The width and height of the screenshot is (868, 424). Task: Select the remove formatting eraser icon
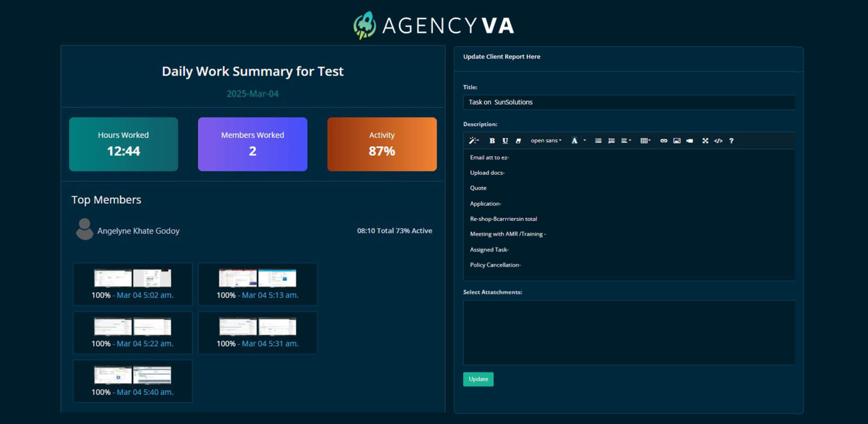pos(518,141)
